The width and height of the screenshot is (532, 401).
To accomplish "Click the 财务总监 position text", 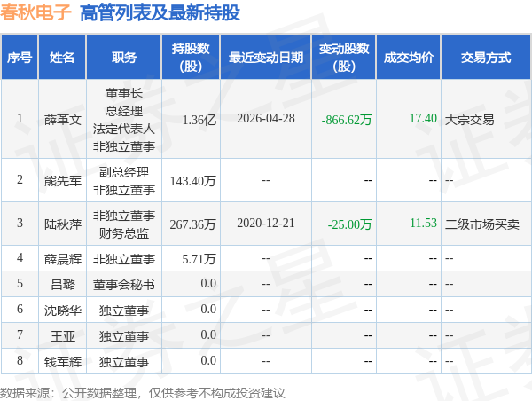I will point(124,233).
